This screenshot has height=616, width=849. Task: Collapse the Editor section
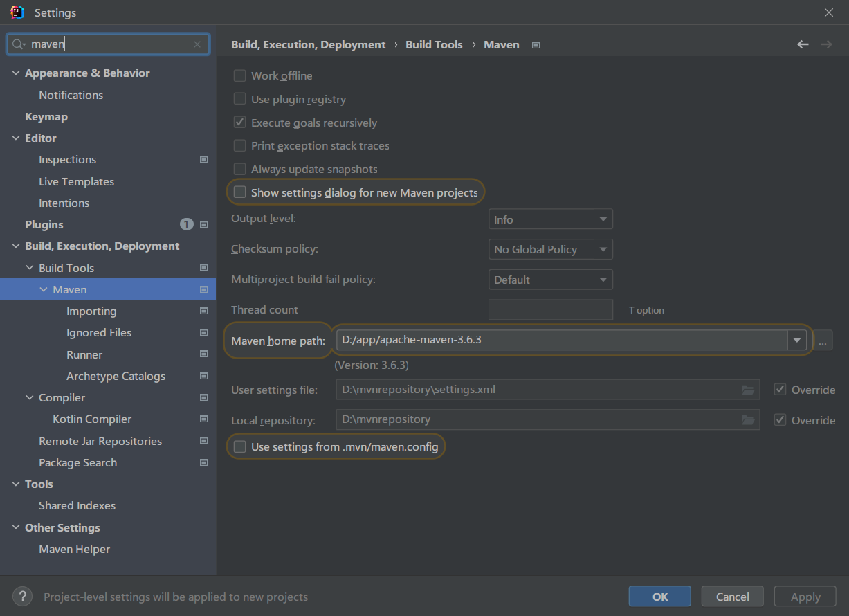16,138
